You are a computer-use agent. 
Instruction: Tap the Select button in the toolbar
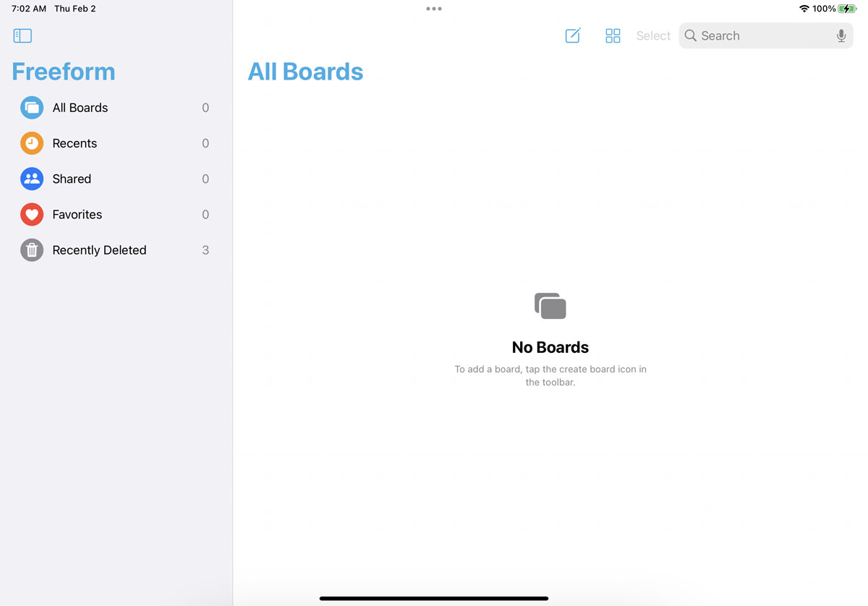pyautogui.click(x=652, y=35)
